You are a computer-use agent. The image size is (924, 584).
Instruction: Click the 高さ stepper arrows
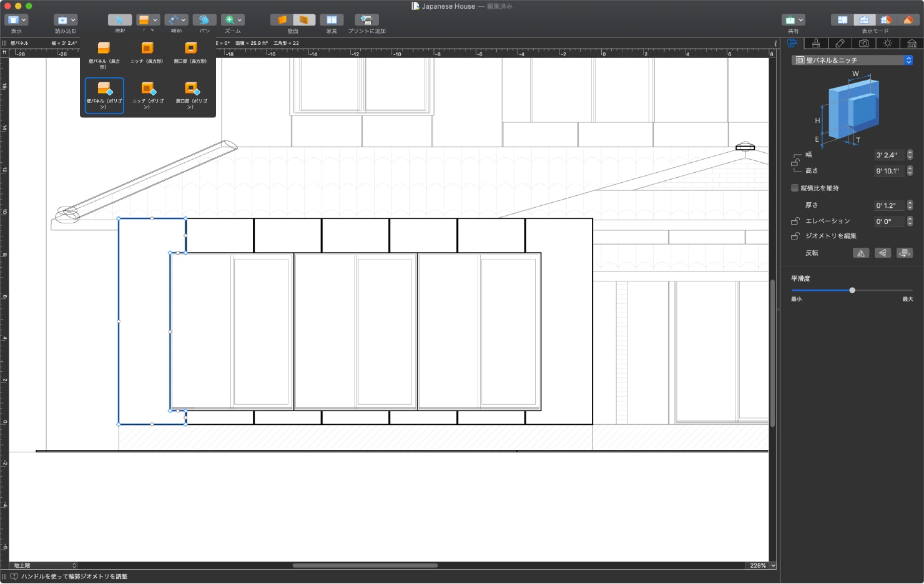(910, 170)
